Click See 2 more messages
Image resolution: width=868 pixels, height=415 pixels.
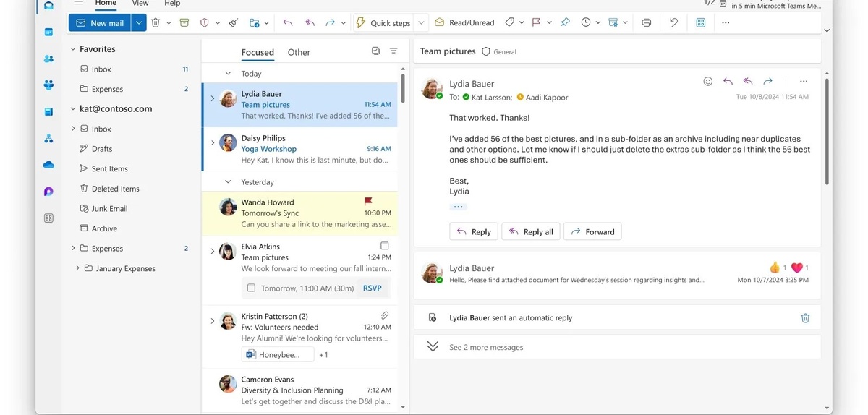pos(486,347)
